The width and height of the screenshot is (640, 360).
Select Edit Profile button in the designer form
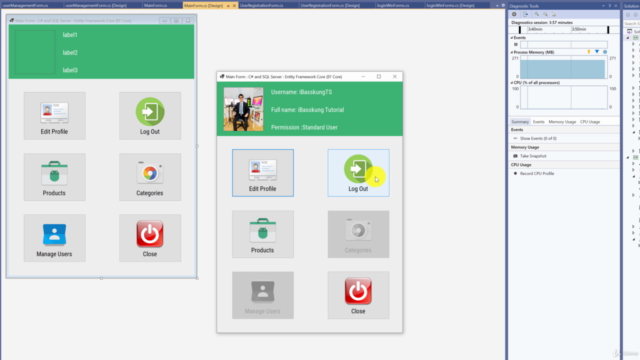pyautogui.click(x=55, y=116)
